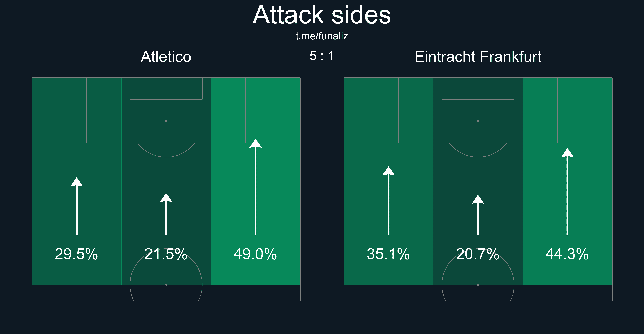The height and width of the screenshot is (334, 644).
Task: Click the 5 : 1 score text
Action: point(322,56)
